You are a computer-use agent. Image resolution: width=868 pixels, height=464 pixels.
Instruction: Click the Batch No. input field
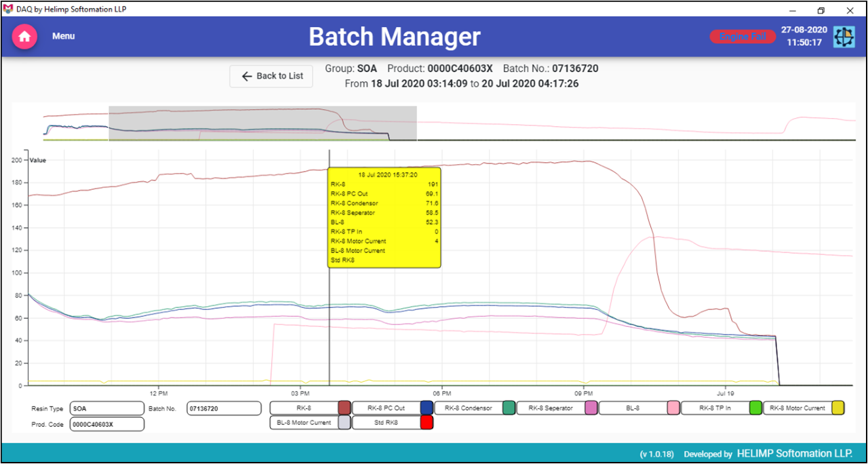click(224, 408)
